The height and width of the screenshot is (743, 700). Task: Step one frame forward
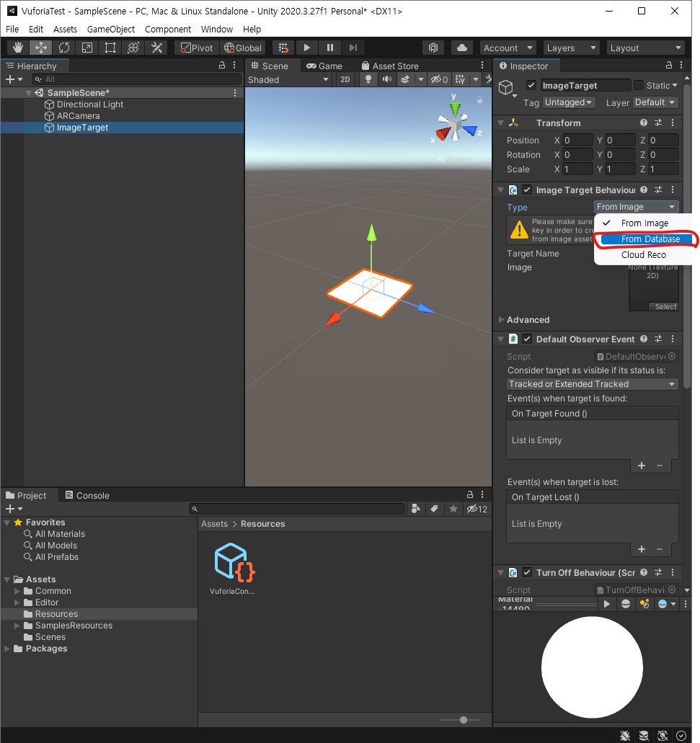point(353,48)
